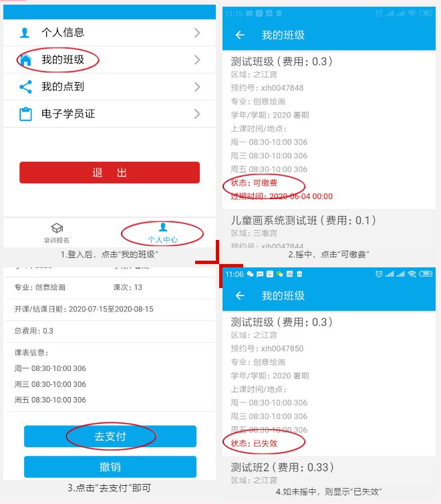Expand chevron beside 我的班级

198,59
